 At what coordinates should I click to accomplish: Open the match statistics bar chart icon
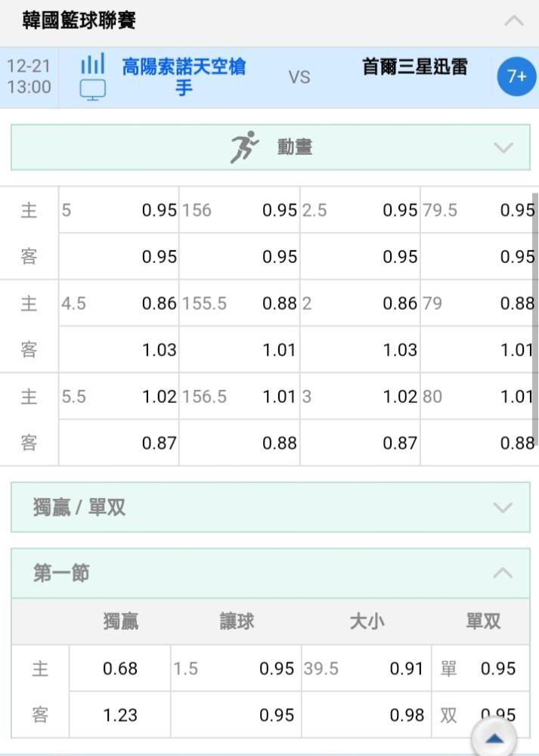point(92,64)
